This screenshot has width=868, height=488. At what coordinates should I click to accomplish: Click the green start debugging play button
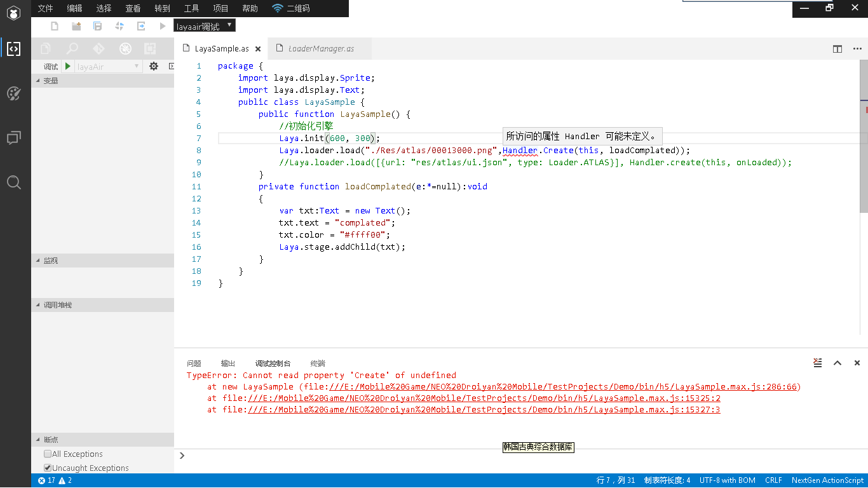68,67
